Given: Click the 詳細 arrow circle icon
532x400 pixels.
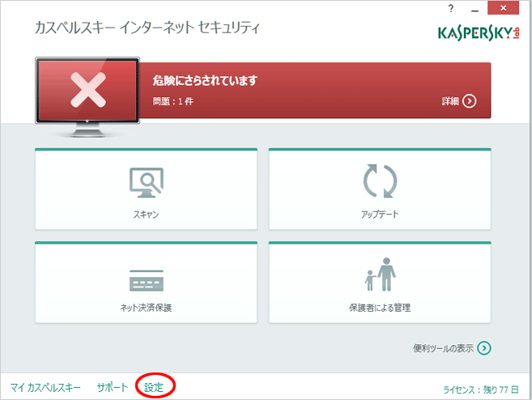Looking at the screenshot, I should tap(470, 101).
